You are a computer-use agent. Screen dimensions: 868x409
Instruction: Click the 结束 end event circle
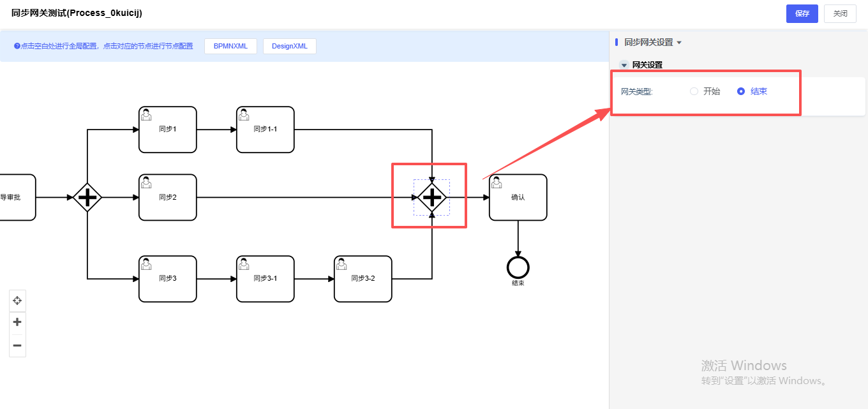click(518, 267)
